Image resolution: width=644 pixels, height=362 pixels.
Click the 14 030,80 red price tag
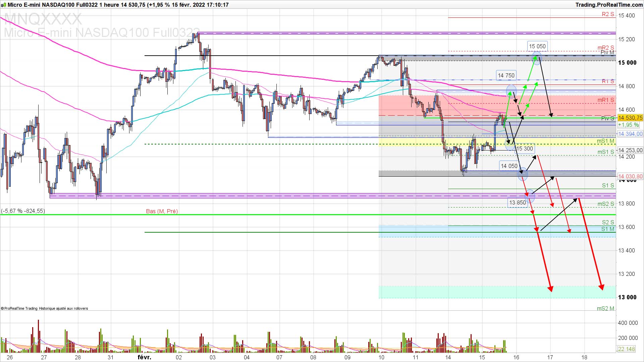[x=630, y=176]
